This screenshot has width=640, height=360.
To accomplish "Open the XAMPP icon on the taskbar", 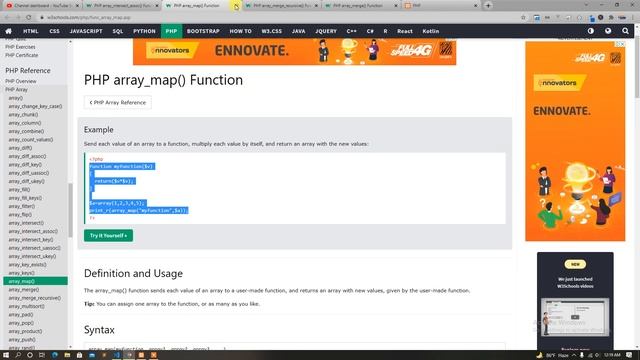I will tap(153, 355).
